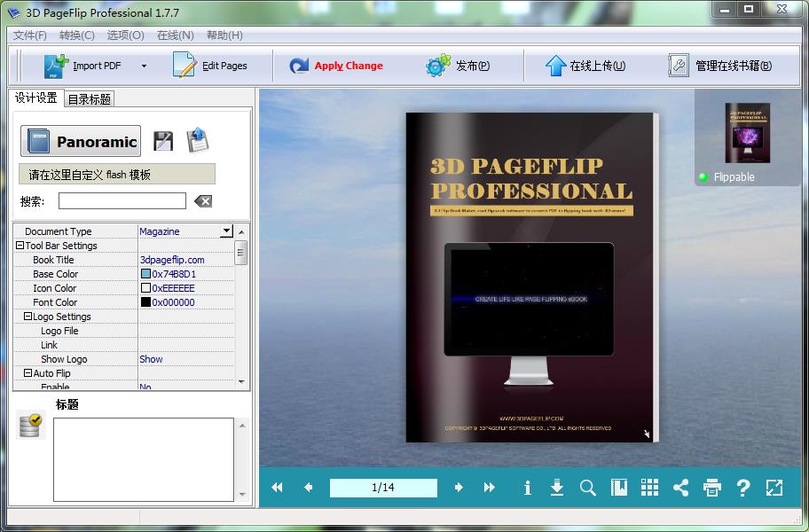Click the settings list scroll down arrow
This screenshot has height=532, width=809.
coord(241,382)
